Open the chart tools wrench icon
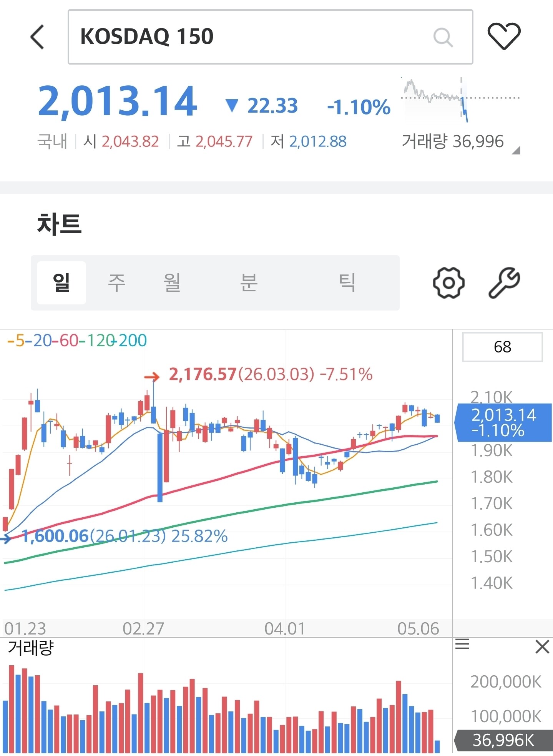Image resolution: width=553 pixels, height=756 pixels. (504, 282)
